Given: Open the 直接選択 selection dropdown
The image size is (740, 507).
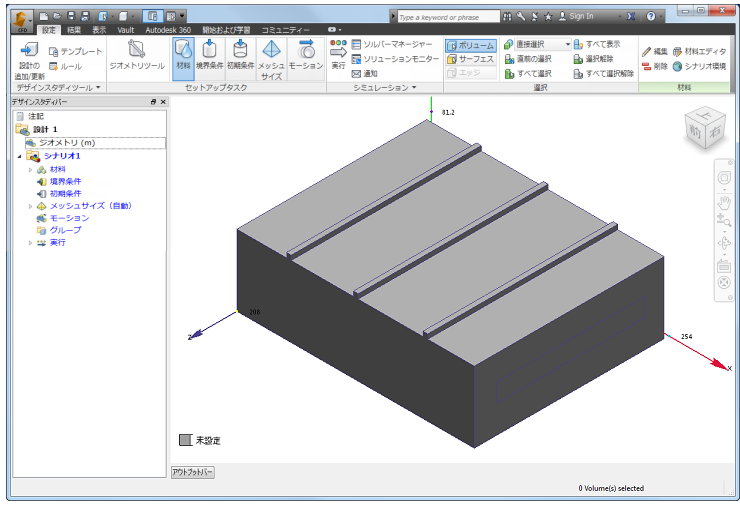Looking at the screenshot, I should (542, 44).
